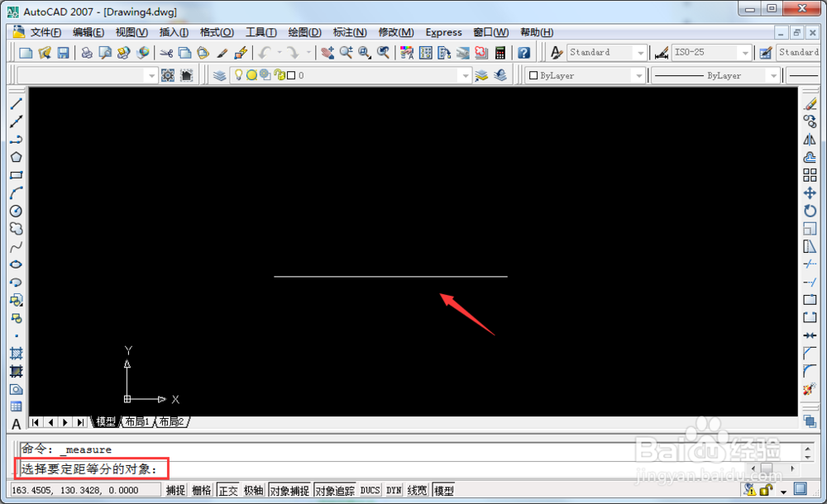
Task: Toggle 正交 ortho mode
Action: [x=228, y=490]
